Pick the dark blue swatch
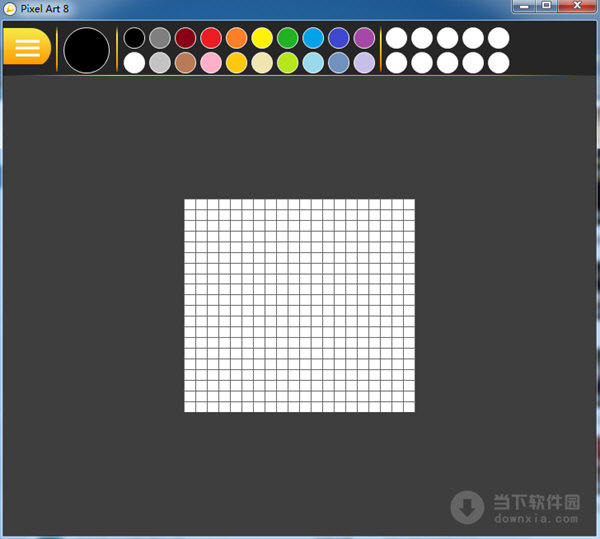 point(339,38)
